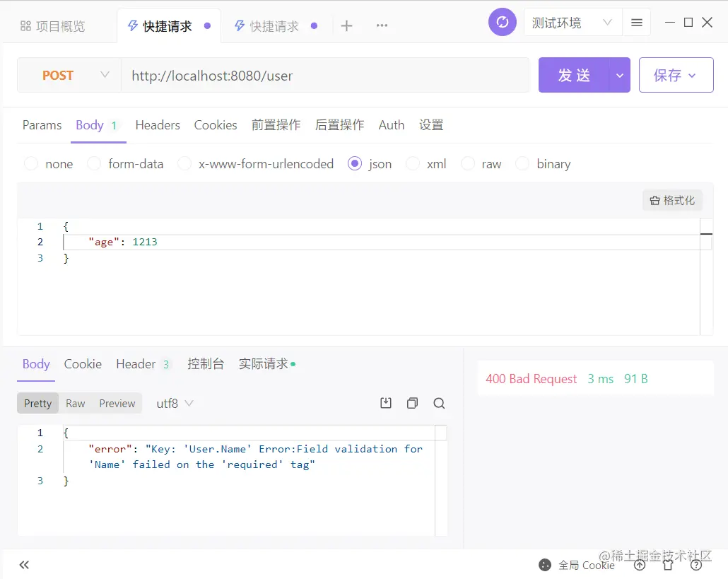Select the json body type
The image size is (728, 579).
pos(370,164)
